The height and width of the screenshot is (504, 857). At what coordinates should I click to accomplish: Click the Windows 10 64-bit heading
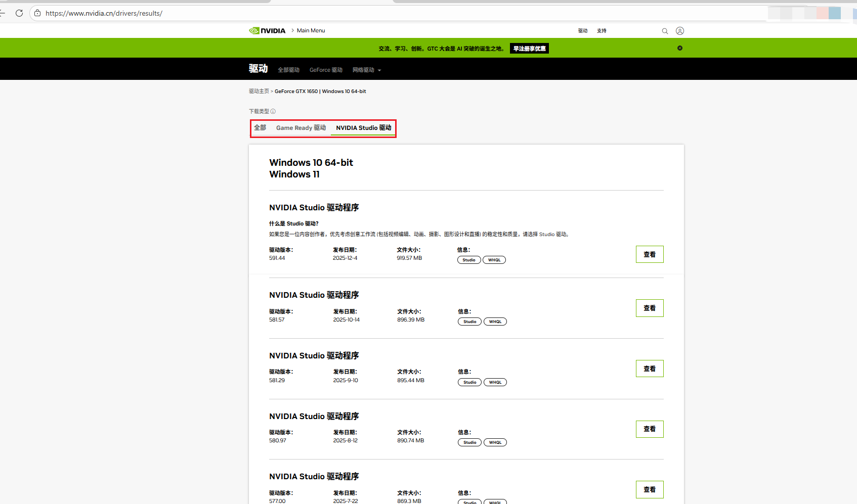(x=311, y=163)
